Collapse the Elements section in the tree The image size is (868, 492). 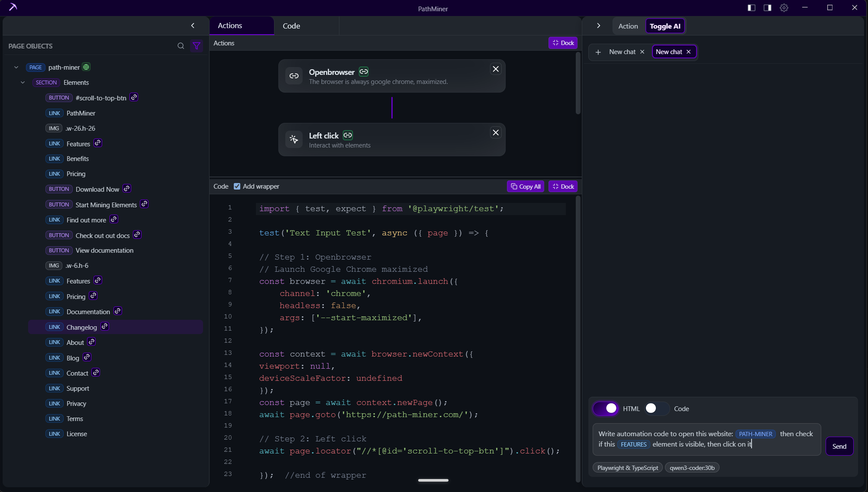[x=23, y=82]
